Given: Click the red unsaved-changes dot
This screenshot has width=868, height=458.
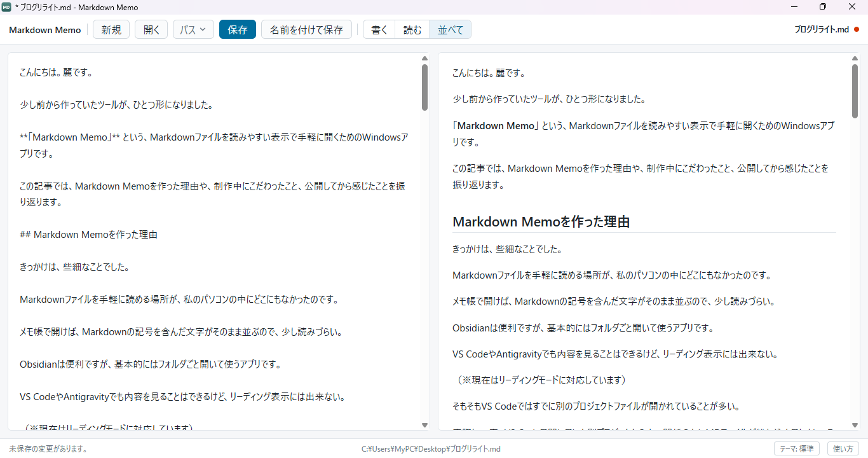Looking at the screenshot, I should [x=857, y=29].
